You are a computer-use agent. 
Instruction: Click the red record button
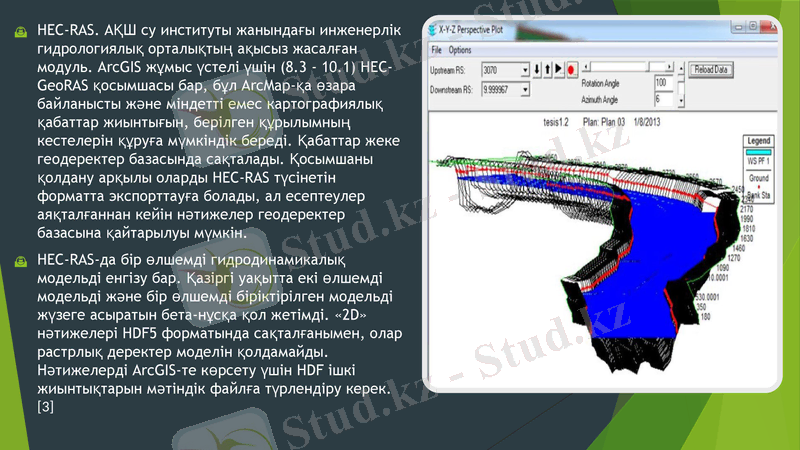[x=571, y=69]
